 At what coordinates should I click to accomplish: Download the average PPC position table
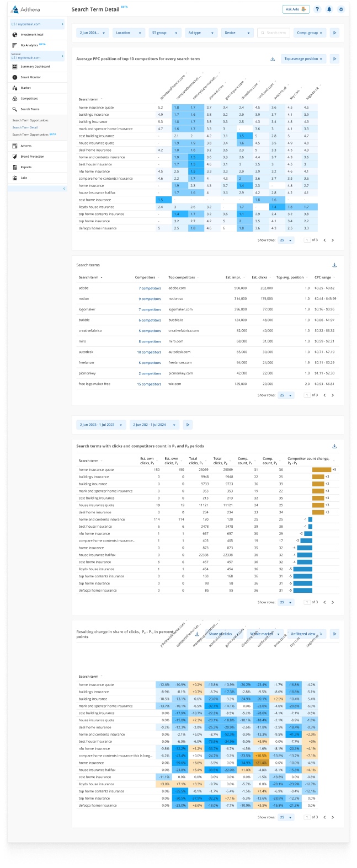(x=273, y=59)
